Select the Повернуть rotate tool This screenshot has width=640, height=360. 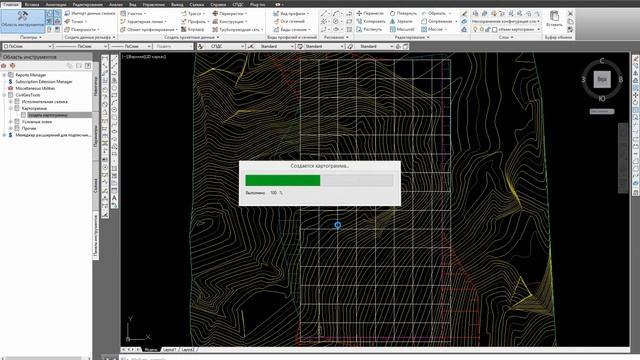403,13
